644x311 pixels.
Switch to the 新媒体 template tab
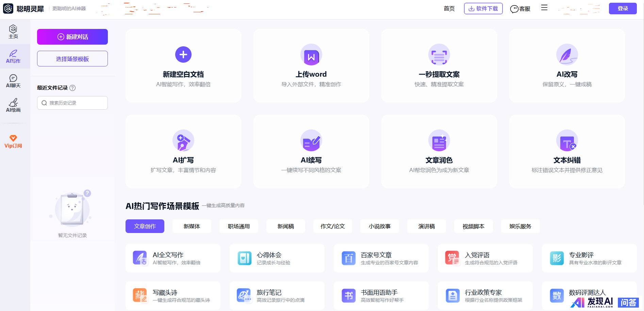(x=192, y=226)
